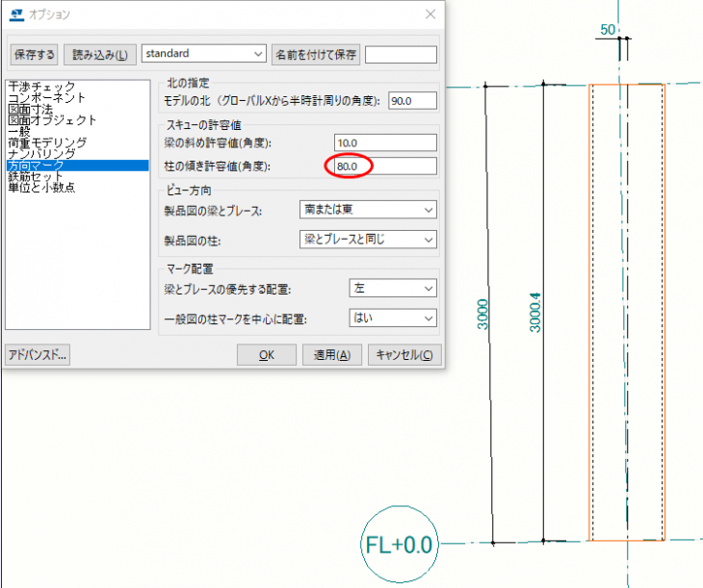Select 一般 in the options list
The height and width of the screenshot is (588, 703).
pyautogui.click(x=19, y=131)
